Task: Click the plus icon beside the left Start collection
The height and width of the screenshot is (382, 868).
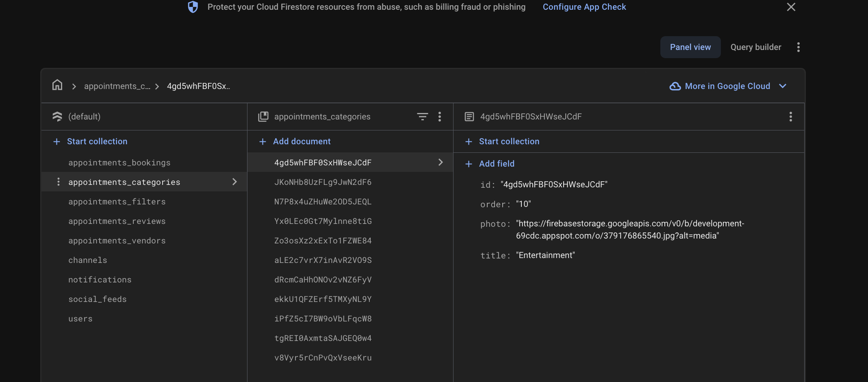Action: coord(56,141)
